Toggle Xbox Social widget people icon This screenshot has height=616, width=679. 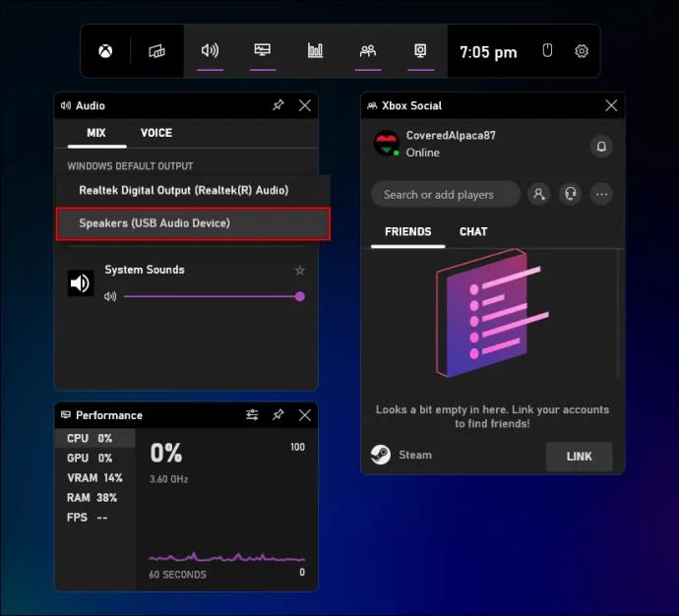tap(368, 50)
